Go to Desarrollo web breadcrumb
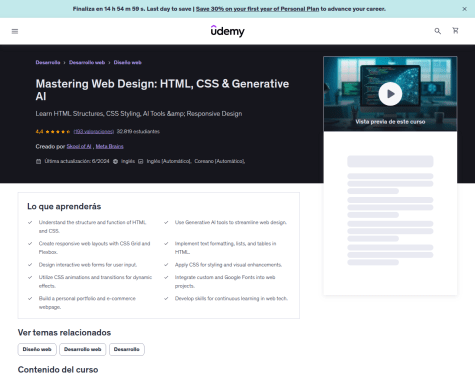 tap(87, 62)
